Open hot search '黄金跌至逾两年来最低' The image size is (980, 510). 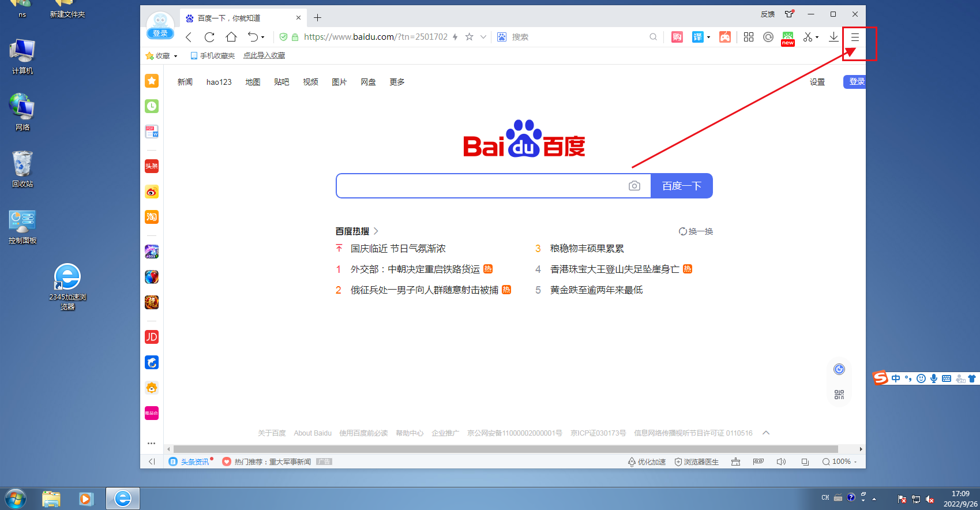coord(596,290)
